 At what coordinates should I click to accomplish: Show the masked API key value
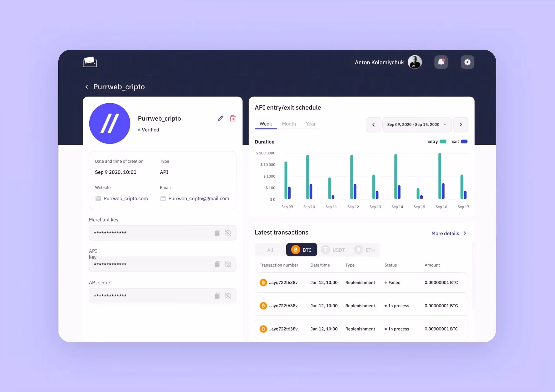click(228, 264)
